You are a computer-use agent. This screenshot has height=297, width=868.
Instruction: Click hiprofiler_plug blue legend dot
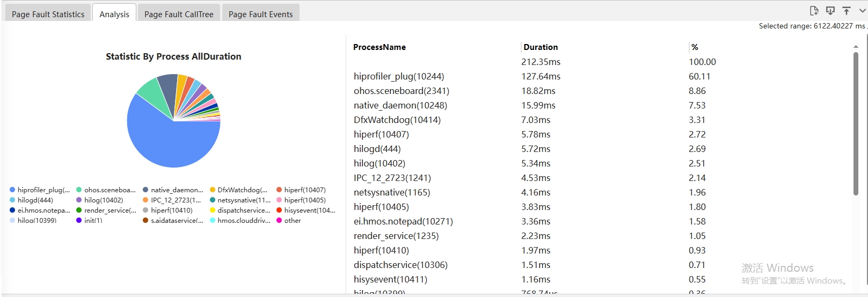pos(12,190)
